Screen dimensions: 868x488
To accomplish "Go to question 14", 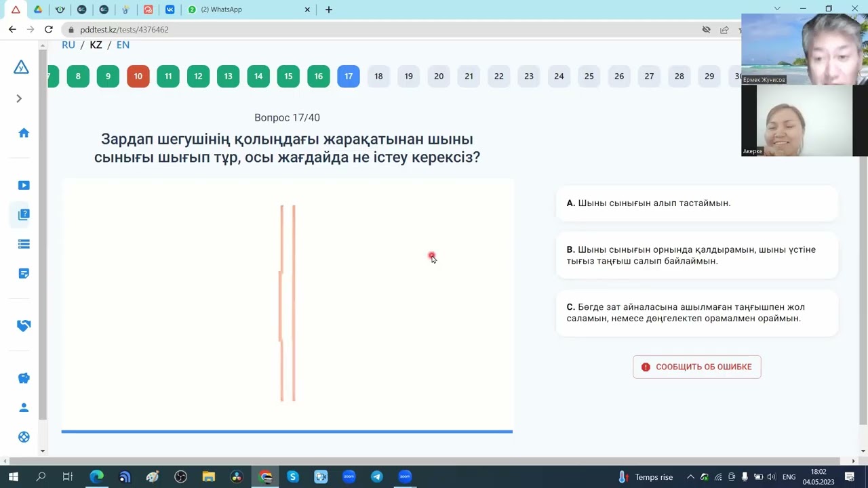I will pos(258,76).
